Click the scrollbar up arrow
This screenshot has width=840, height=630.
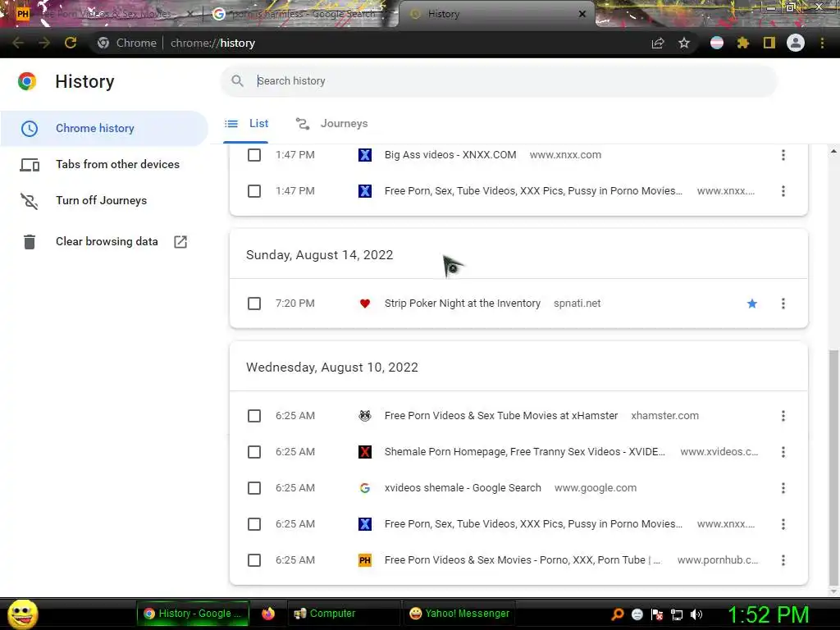point(833,152)
